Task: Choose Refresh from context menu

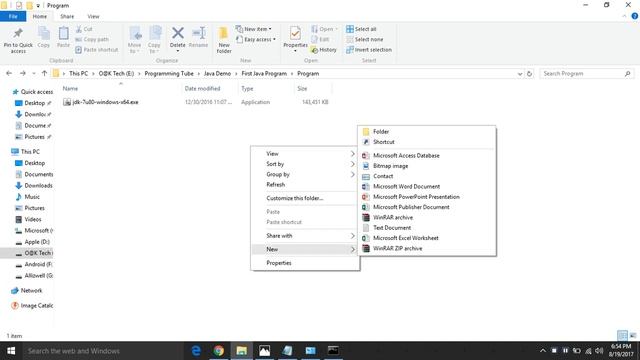Action: (305, 184)
